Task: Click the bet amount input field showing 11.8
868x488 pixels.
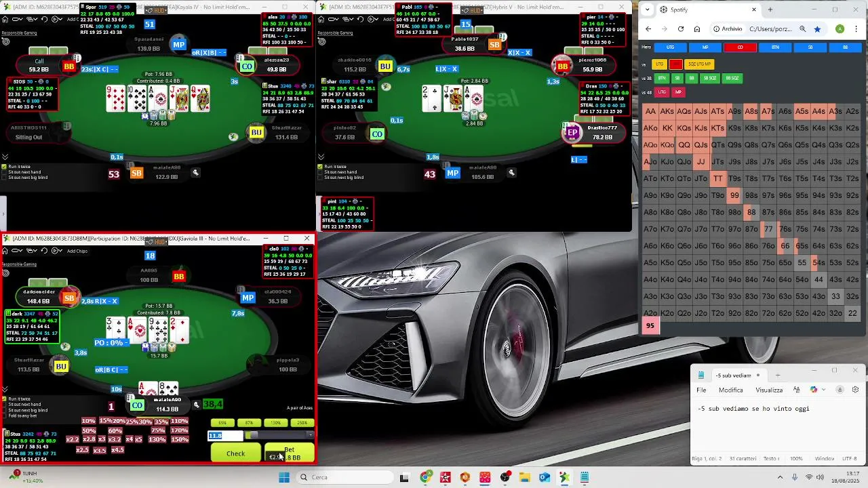Action: [x=224, y=436]
